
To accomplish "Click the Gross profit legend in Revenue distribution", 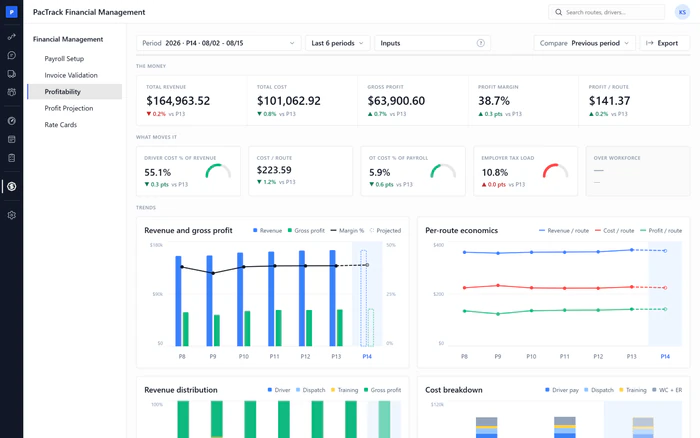I will (x=382, y=390).
